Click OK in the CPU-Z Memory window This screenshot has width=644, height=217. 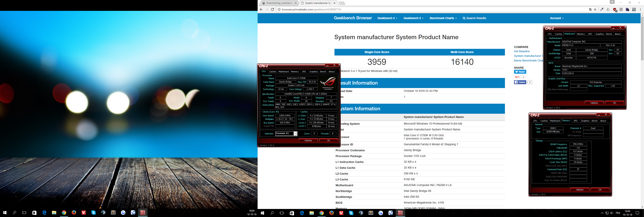tap(600, 190)
